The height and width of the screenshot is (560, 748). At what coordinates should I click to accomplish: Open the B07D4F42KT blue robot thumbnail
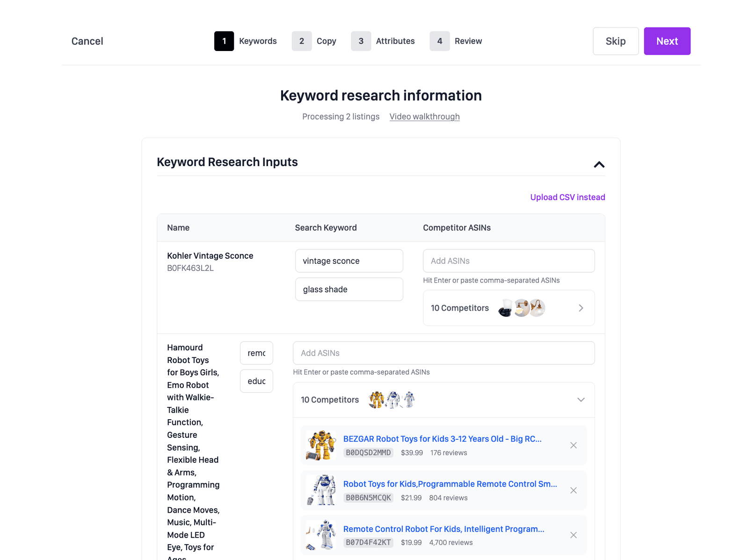point(321,535)
